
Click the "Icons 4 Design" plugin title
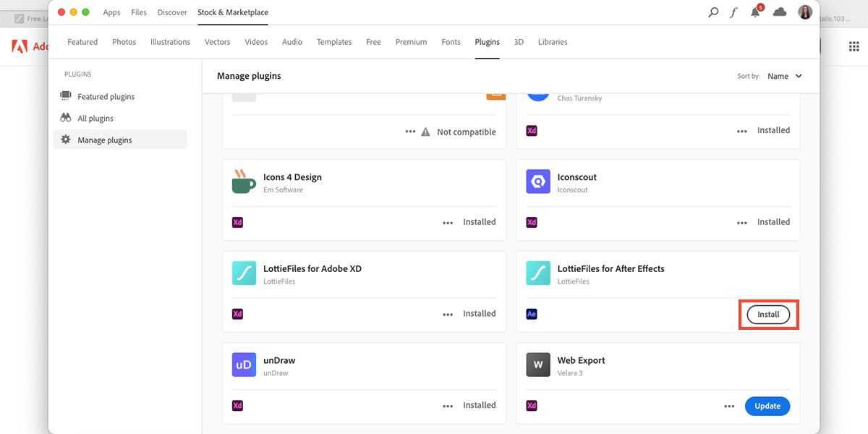coord(292,177)
